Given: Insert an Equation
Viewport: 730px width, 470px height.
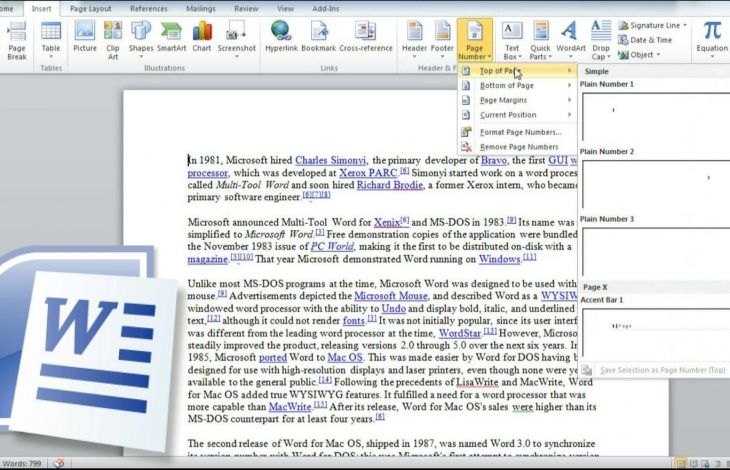Looking at the screenshot, I should pyautogui.click(x=712, y=40).
